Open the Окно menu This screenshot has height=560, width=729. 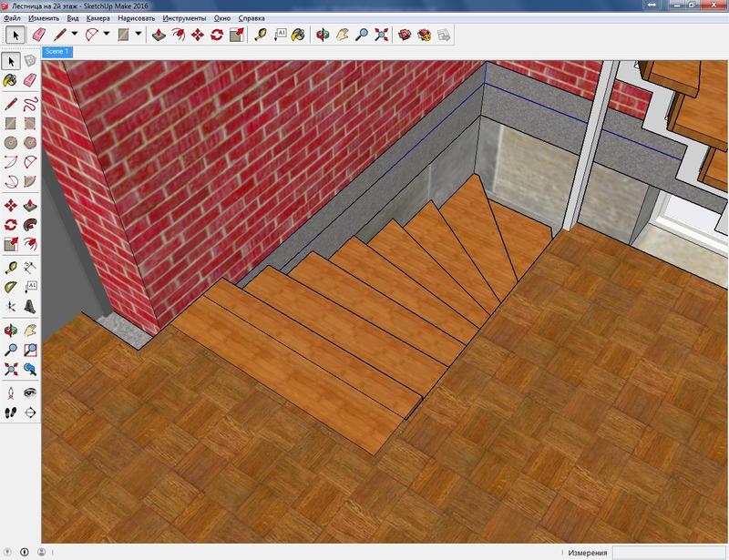click(222, 18)
